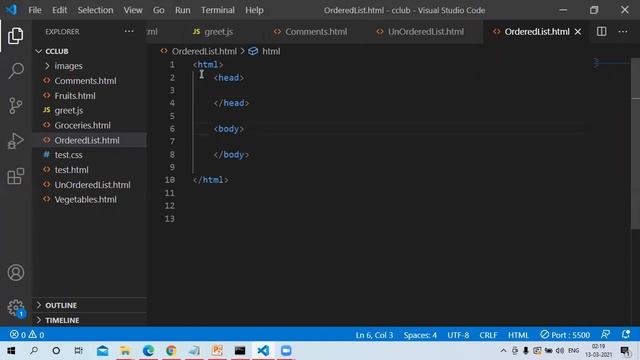Open PowerPoint on taskbar
This screenshot has height=360, width=640.
pos(217,351)
